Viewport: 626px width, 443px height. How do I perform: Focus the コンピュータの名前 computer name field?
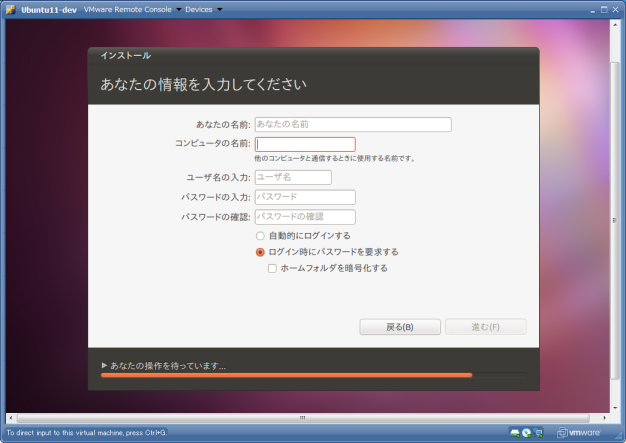pyautogui.click(x=305, y=144)
